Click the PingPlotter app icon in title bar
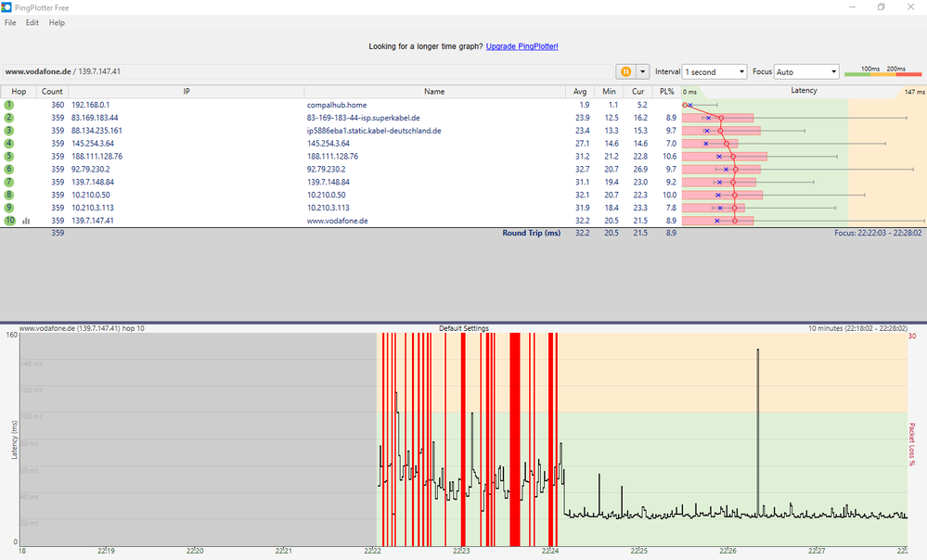The width and height of the screenshot is (927, 560). (7, 7)
